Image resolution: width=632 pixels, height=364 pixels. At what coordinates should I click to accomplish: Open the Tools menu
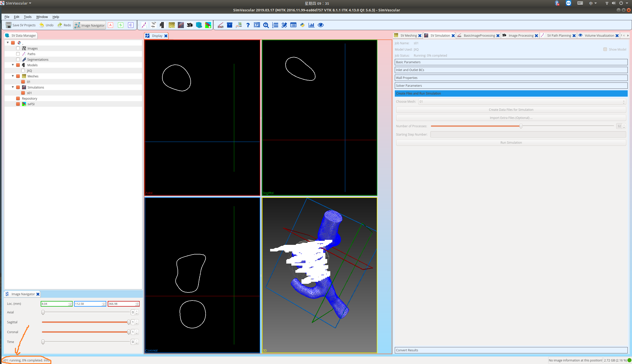click(28, 17)
